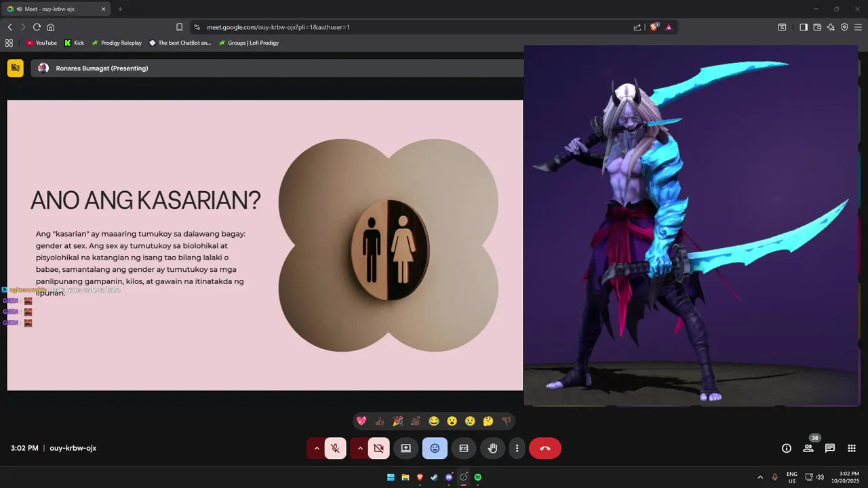This screenshot has height=488, width=868.
Task: Open Prodigy Roleplay bookmark
Action: tap(117, 43)
